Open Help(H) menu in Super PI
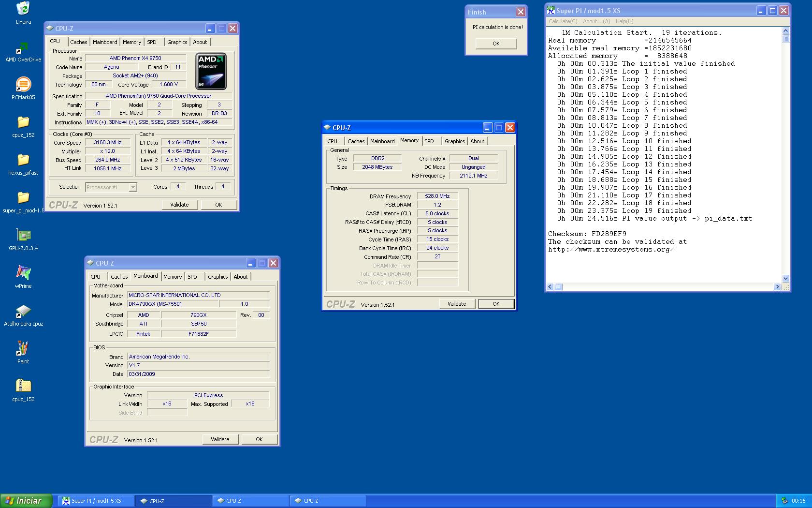 [x=624, y=21]
